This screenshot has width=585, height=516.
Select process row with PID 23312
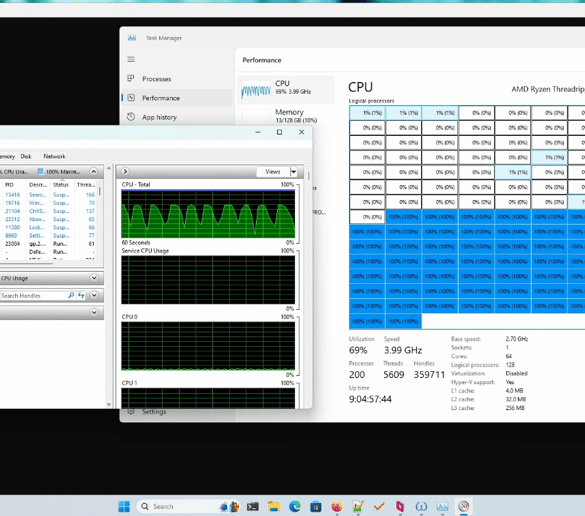coord(49,219)
